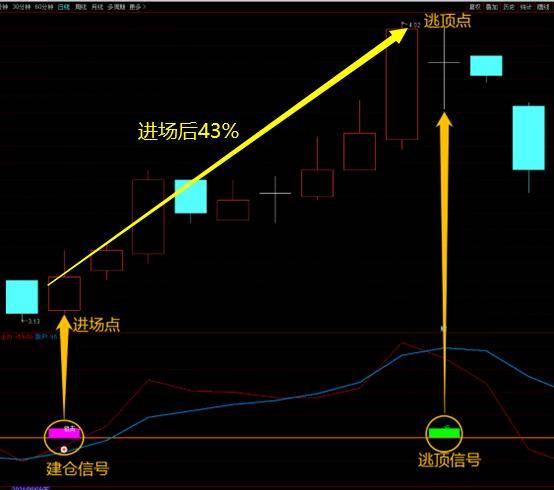
Task: Open the 历史 history button
Action: (509, 7)
